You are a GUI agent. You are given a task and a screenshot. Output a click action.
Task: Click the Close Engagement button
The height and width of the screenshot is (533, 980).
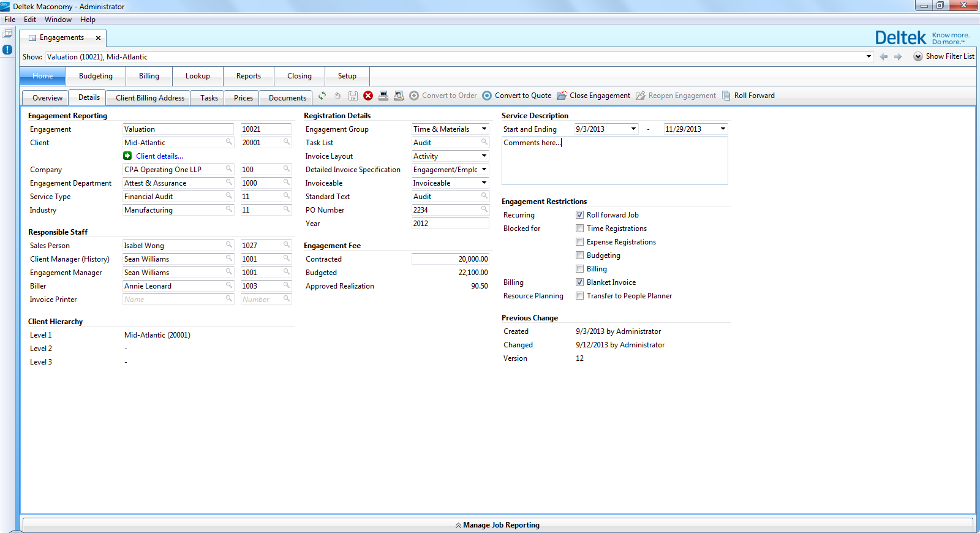593,96
